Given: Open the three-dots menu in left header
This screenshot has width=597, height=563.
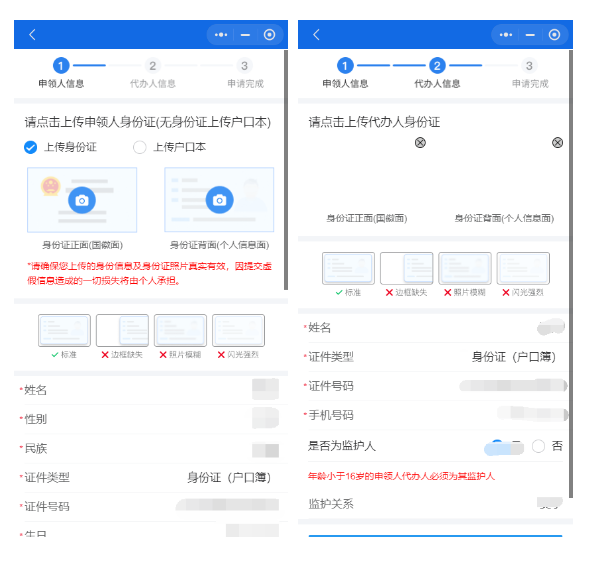Looking at the screenshot, I should 221,35.
